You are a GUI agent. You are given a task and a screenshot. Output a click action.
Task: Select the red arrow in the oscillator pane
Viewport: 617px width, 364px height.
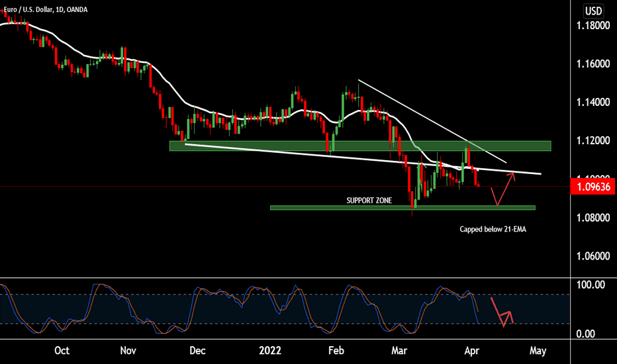click(x=502, y=312)
